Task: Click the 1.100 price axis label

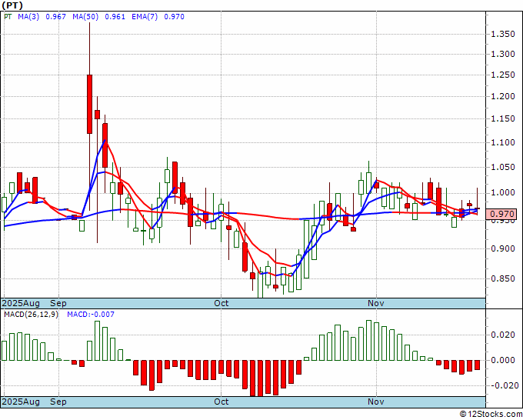Action: point(503,142)
